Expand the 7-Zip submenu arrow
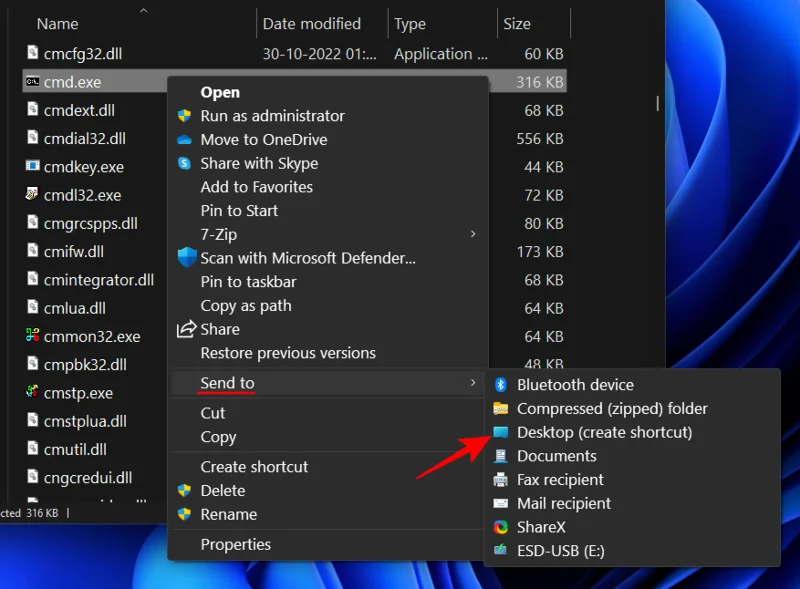Screen dimensions: 800x589 pyautogui.click(x=472, y=234)
